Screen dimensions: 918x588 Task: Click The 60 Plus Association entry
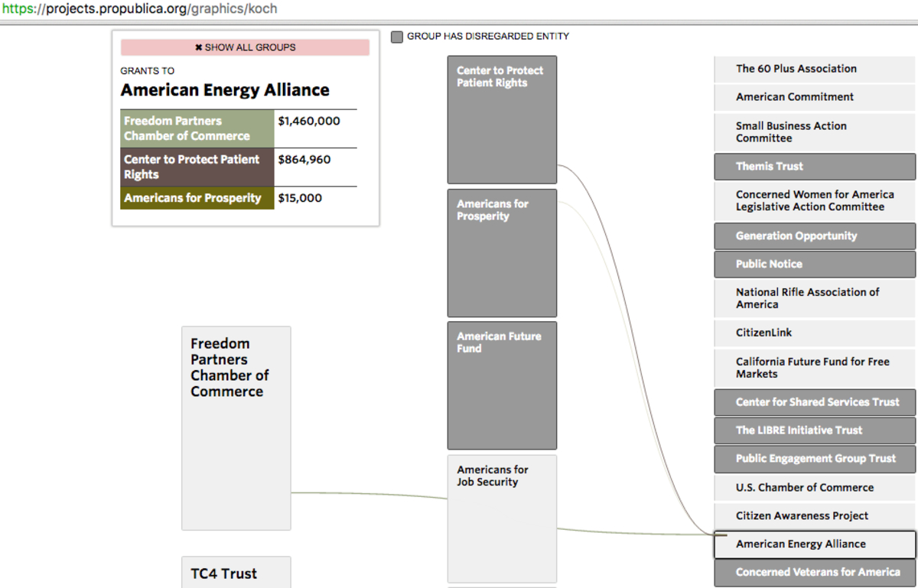click(814, 69)
